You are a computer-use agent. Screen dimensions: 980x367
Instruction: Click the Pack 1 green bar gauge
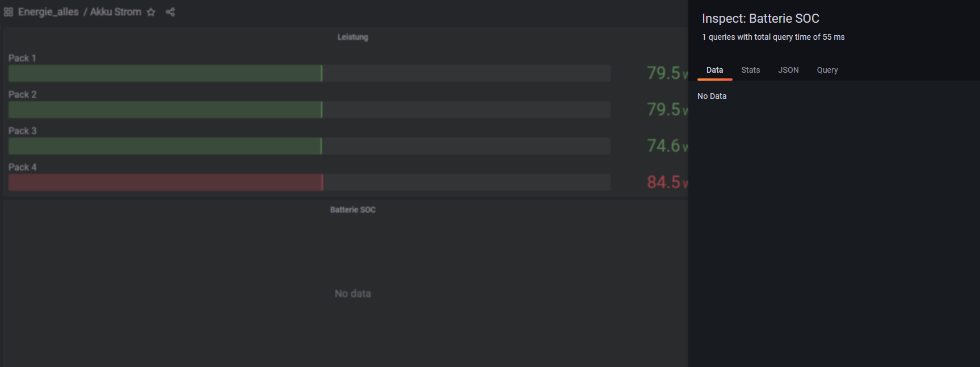point(165,73)
